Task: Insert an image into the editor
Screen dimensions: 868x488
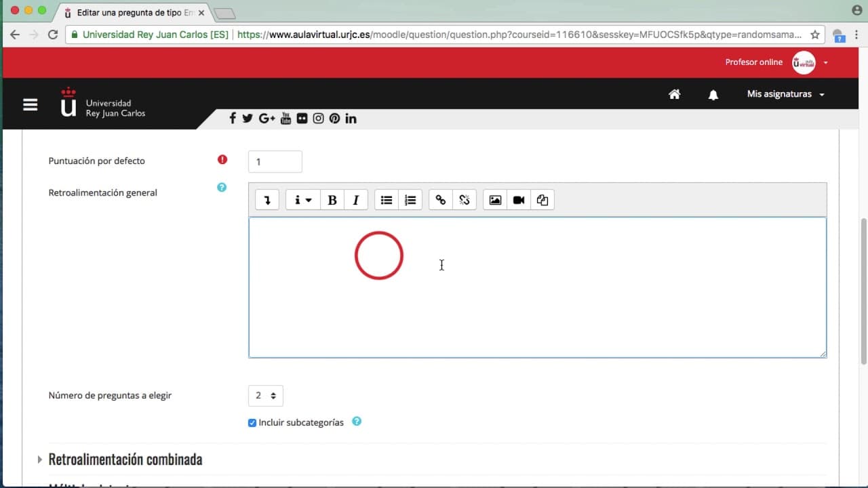Action: 495,200
